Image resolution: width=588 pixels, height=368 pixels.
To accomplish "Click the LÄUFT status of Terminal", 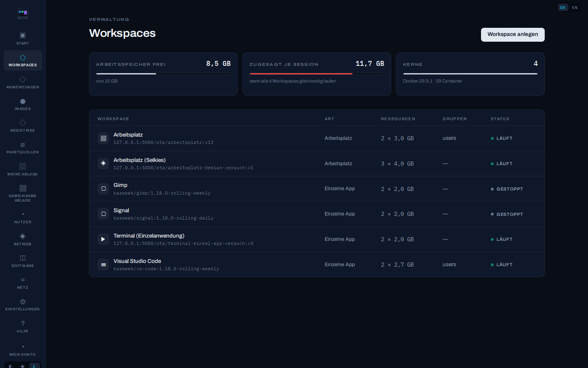I will (x=502, y=239).
